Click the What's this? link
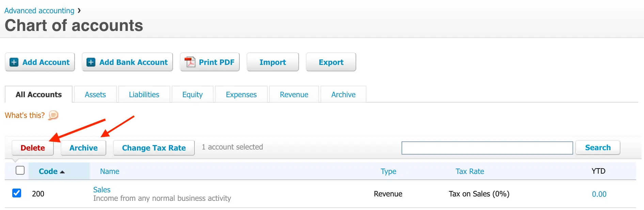The image size is (644, 210). 25,116
